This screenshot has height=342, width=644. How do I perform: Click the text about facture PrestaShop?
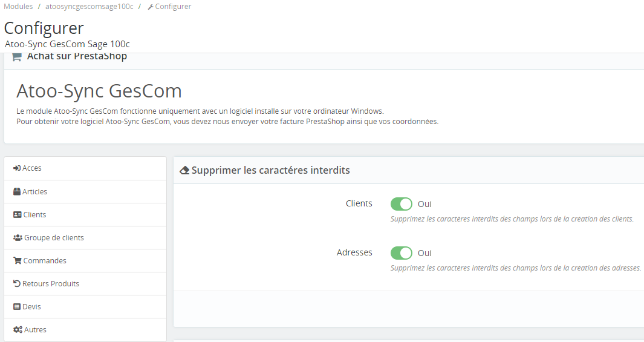pos(227,122)
